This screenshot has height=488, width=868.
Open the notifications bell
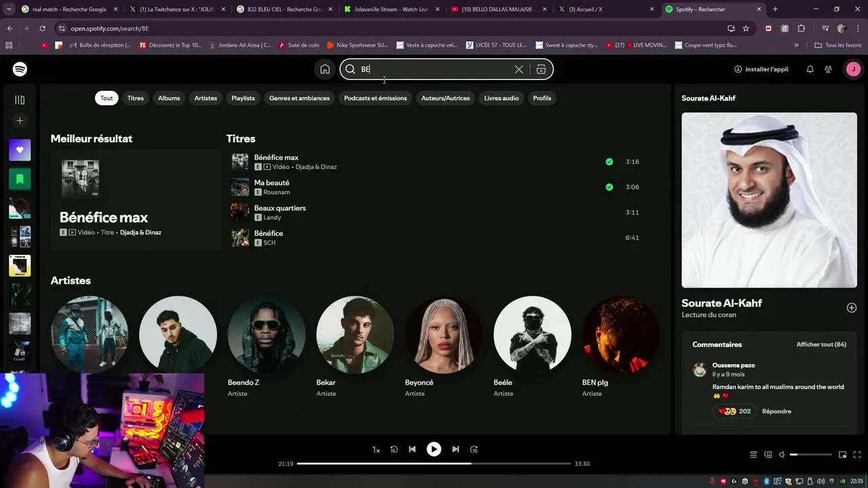click(x=810, y=69)
